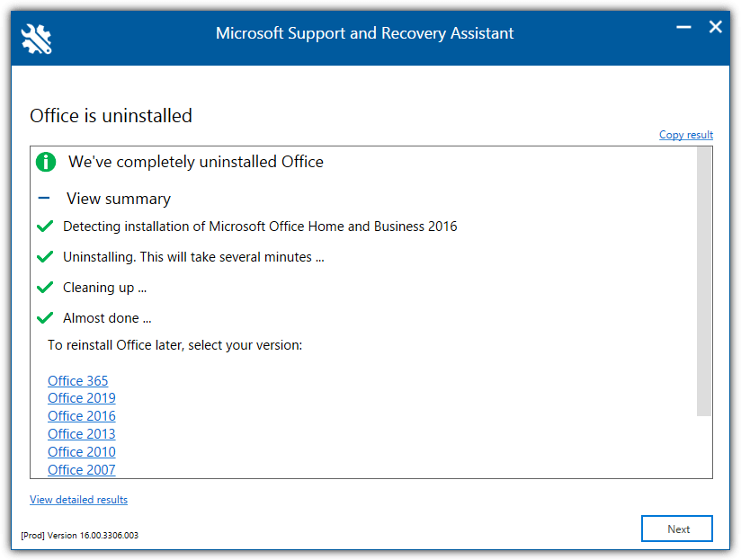Click the checkmark beside "Detecting installation of Microsoft Office"
Screen dimensions: 741x560
45,226
